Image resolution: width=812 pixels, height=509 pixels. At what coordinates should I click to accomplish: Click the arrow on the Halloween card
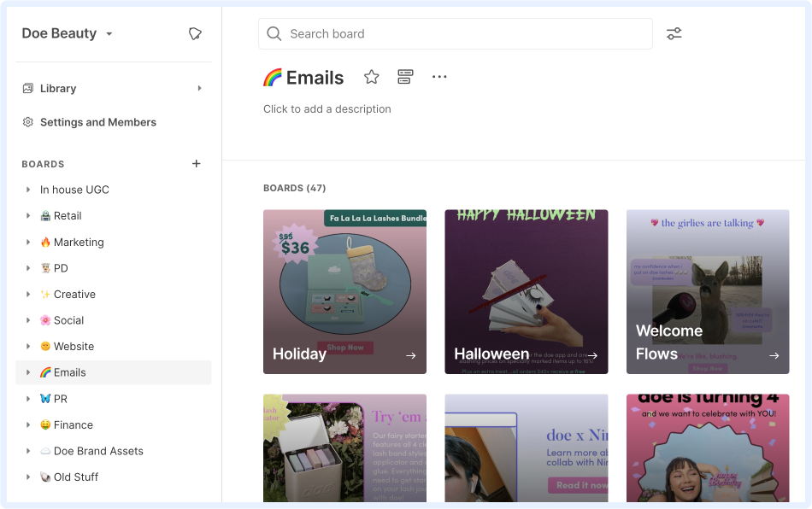[x=593, y=355]
